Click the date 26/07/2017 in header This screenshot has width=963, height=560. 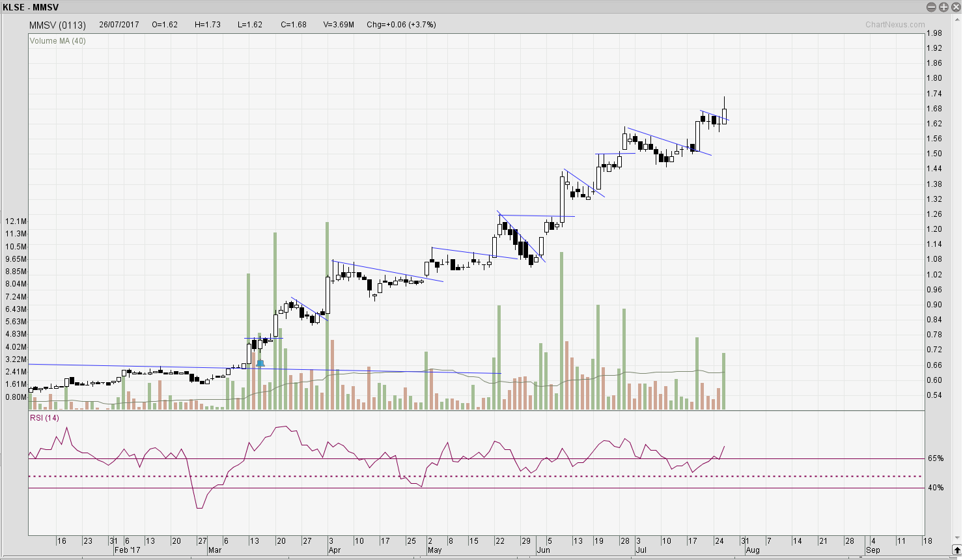click(119, 25)
